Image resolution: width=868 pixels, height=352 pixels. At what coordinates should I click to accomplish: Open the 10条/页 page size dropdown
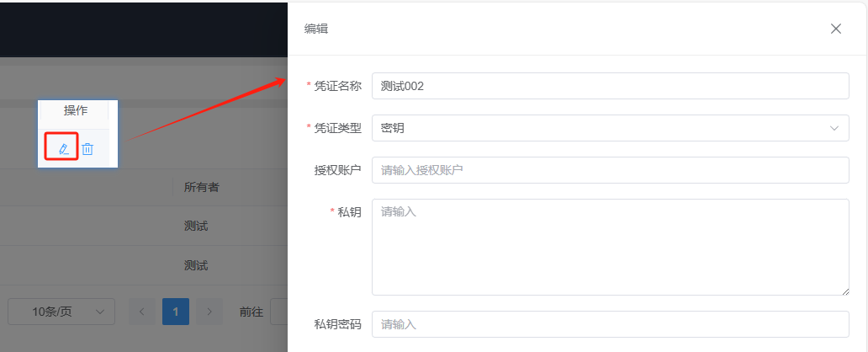pos(61,312)
